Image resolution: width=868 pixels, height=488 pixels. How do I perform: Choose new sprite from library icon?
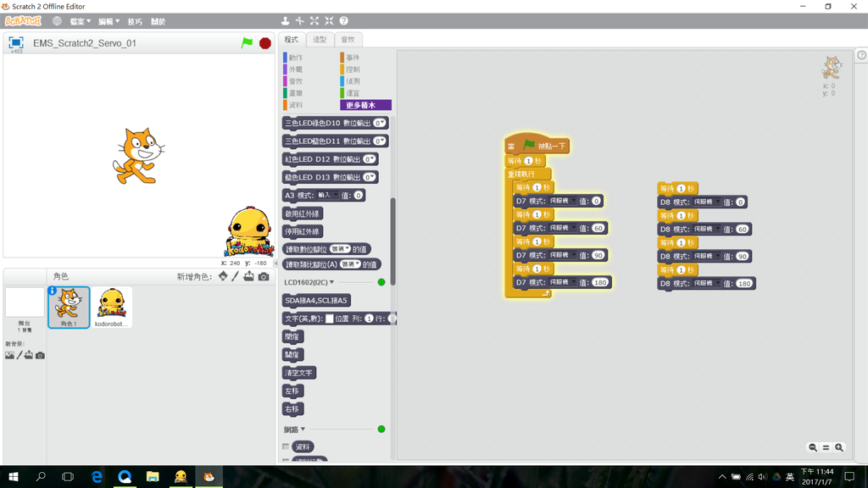[223, 276]
